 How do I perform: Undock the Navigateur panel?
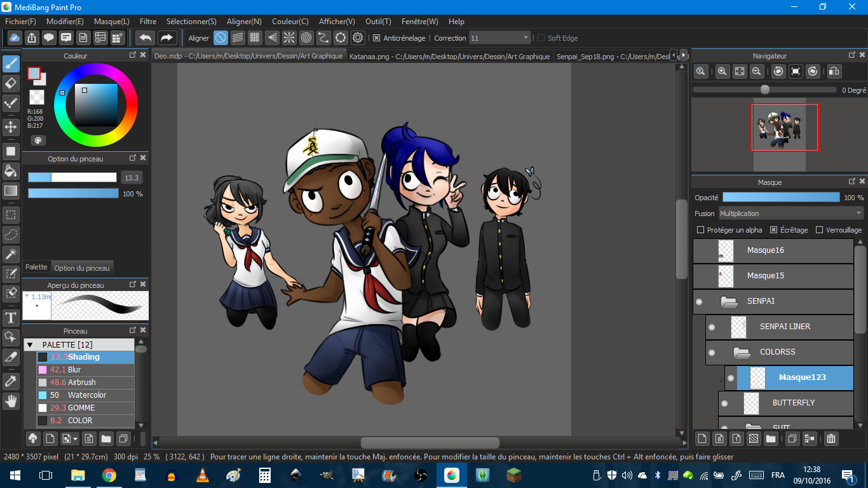(x=852, y=55)
